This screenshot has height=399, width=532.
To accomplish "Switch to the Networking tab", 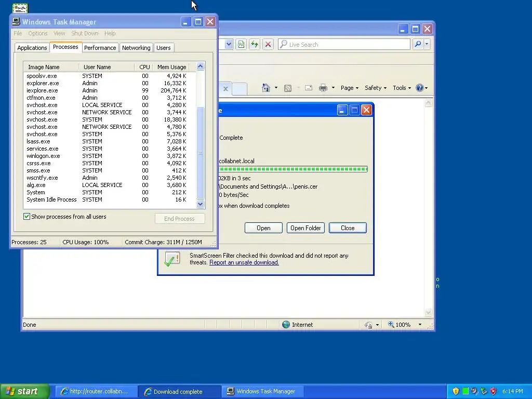I will (136, 48).
